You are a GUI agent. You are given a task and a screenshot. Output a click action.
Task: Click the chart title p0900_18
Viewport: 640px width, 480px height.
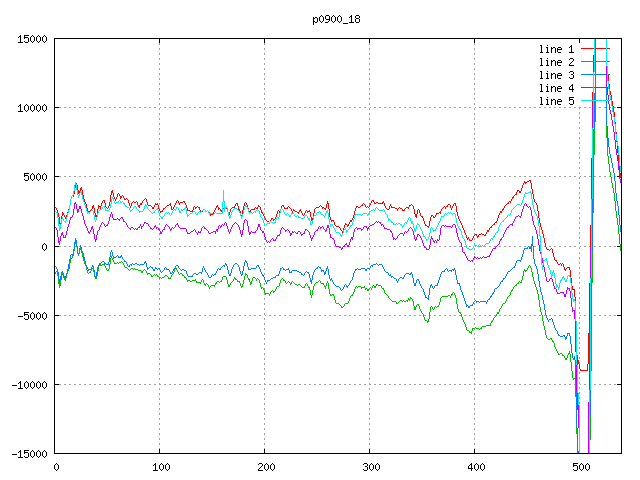336,19
